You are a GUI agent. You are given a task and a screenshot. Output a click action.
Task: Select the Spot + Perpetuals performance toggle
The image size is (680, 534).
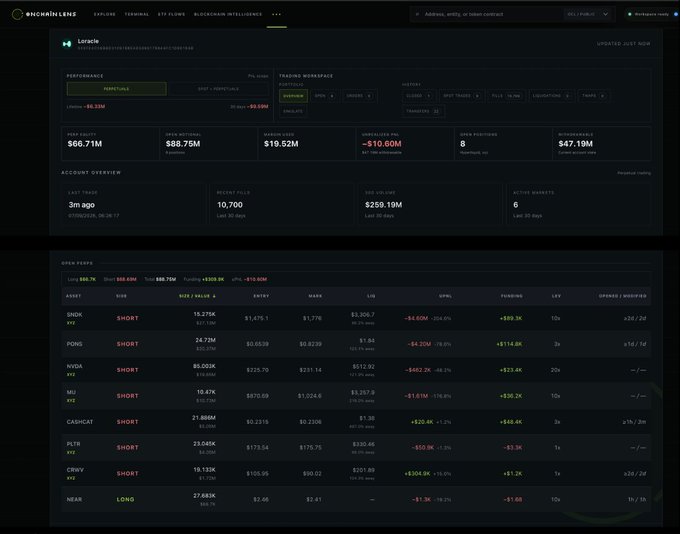218,89
